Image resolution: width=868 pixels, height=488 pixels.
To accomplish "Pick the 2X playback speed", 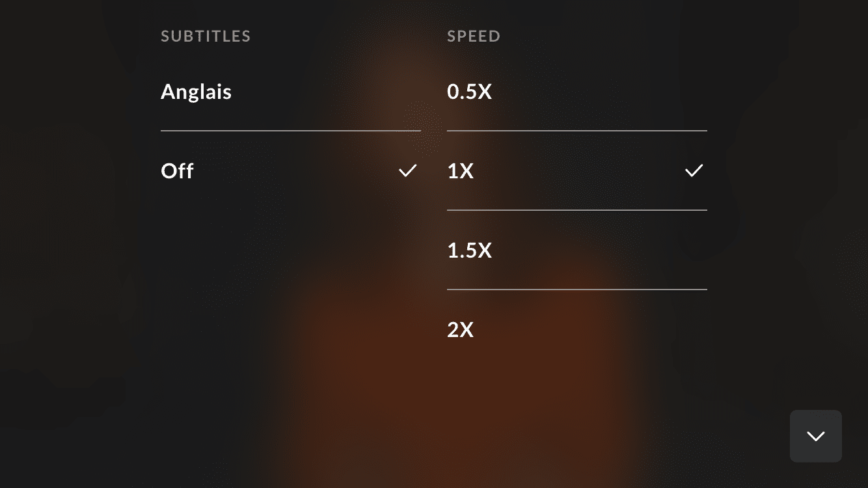I will tap(461, 330).
